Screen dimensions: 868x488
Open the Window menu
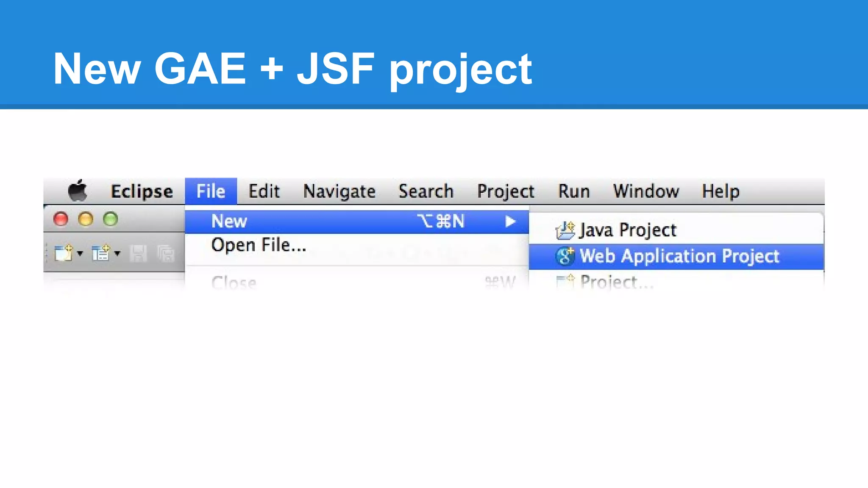click(x=646, y=191)
